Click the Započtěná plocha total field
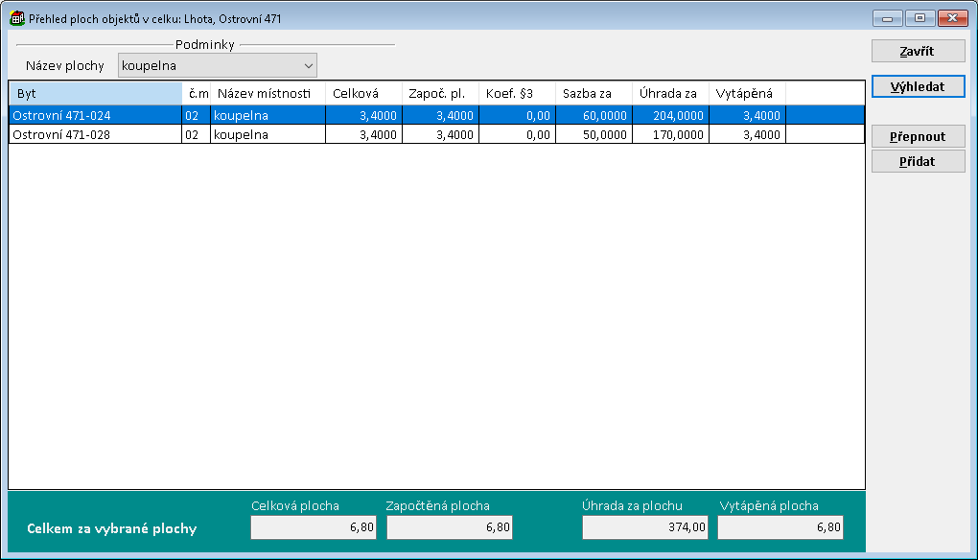978x560 pixels. [x=450, y=527]
